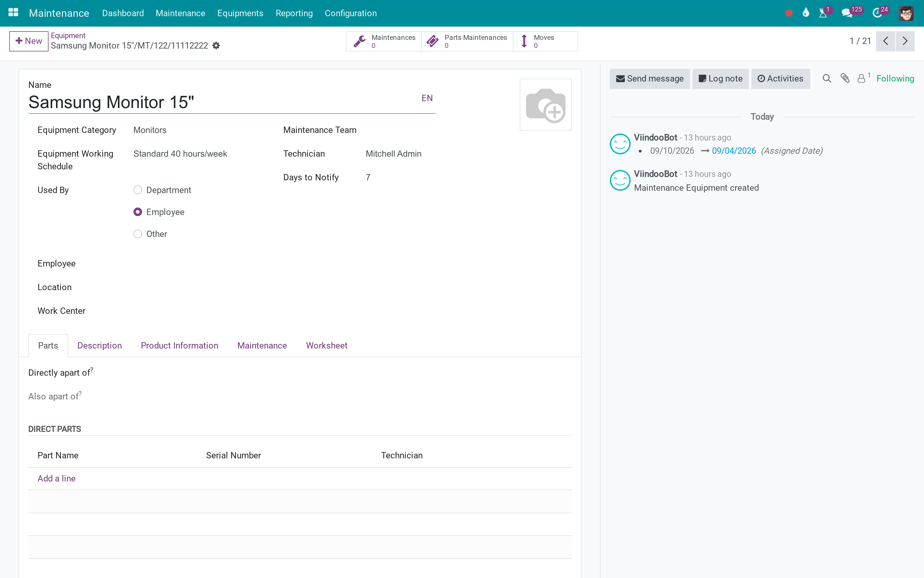924x578 pixels.
Task: Select the Employee radio option
Action: click(137, 212)
